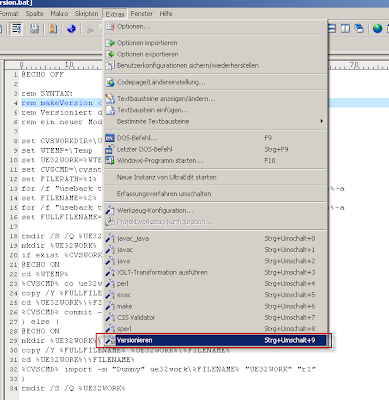Select Neue Instanz von UltraEdit starten
This screenshot has height=400, width=389.
pos(216,177)
